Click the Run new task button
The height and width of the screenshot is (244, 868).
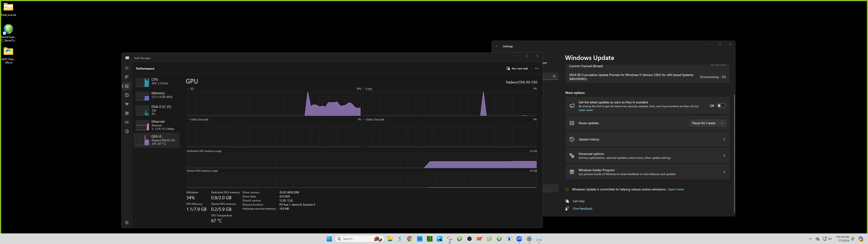[517, 69]
